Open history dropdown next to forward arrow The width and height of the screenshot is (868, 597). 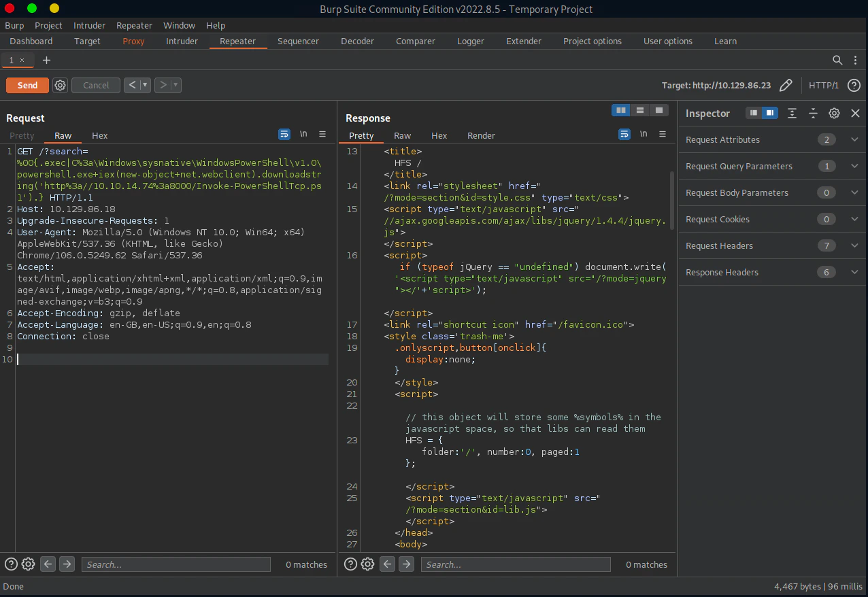[176, 85]
